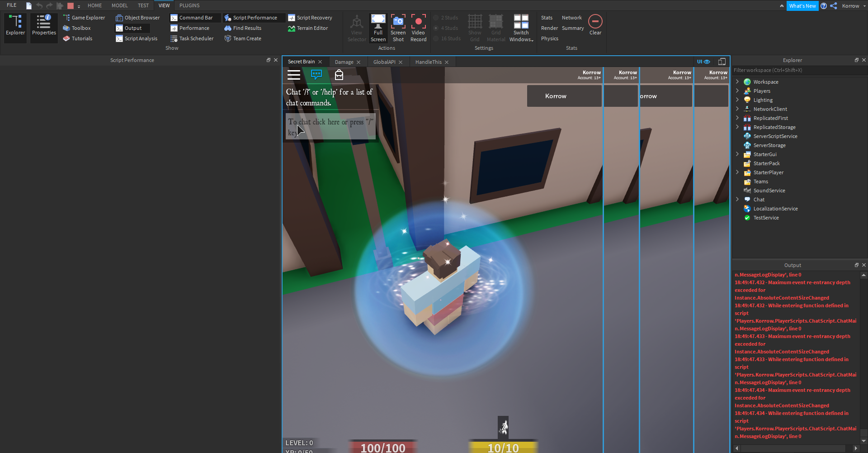This screenshot has width=868, height=453.
Task: Click the New file icon next to FILE
Action: [29, 6]
